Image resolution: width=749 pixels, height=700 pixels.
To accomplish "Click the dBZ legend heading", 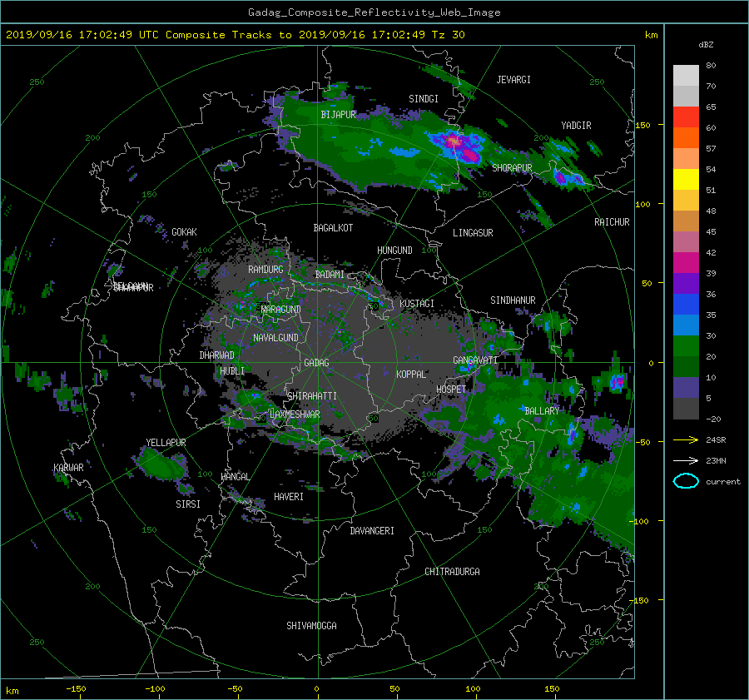I will click(x=706, y=45).
